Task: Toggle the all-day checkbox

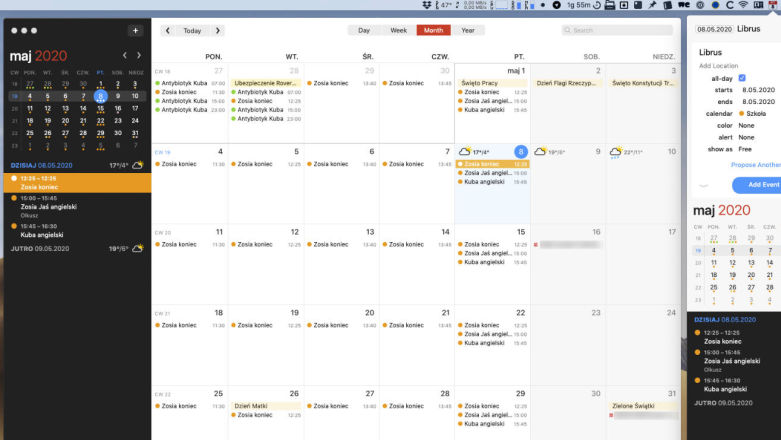Action: [742, 78]
